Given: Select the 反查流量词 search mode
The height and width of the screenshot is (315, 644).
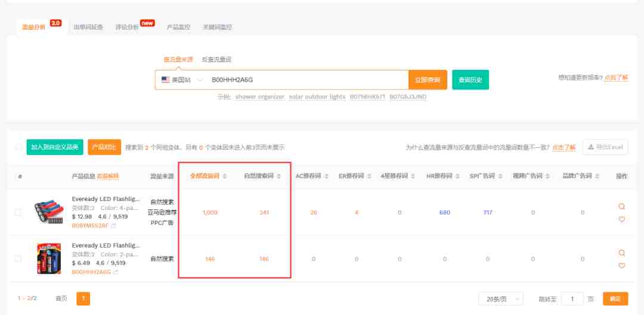Looking at the screenshot, I should click(x=217, y=60).
